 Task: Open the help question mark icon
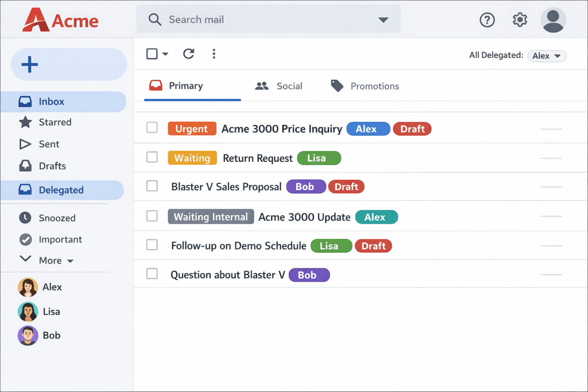pyautogui.click(x=487, y=20)
